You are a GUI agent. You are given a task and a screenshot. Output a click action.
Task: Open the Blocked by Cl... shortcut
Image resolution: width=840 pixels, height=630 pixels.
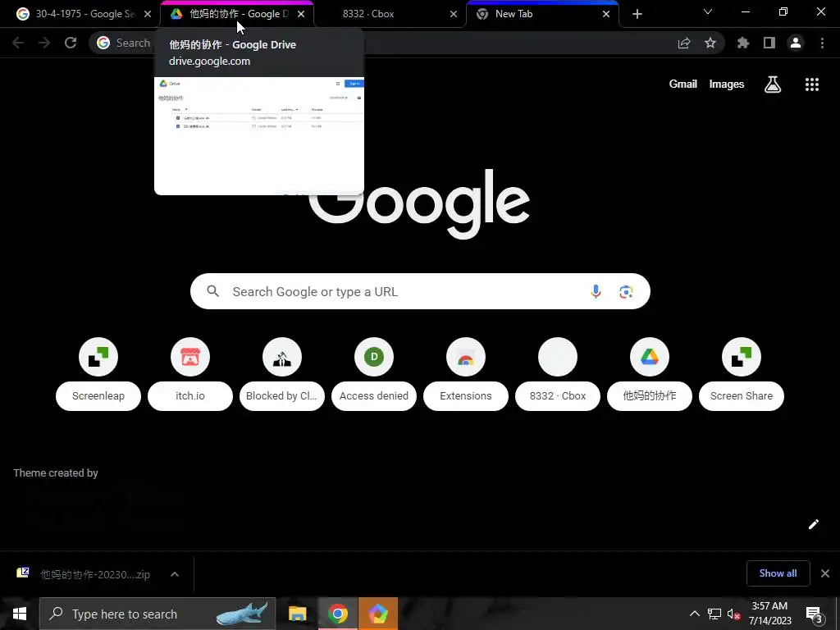(282, 374)
